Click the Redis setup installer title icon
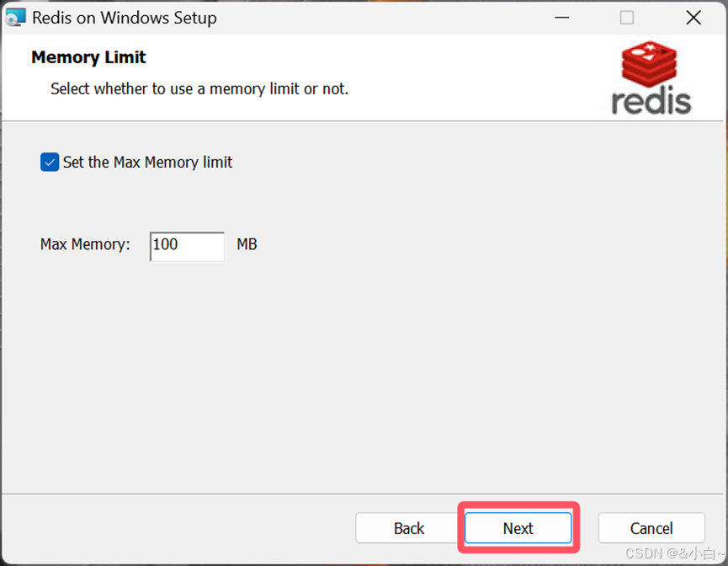The image size is (728, 566). tap(15, 18)
